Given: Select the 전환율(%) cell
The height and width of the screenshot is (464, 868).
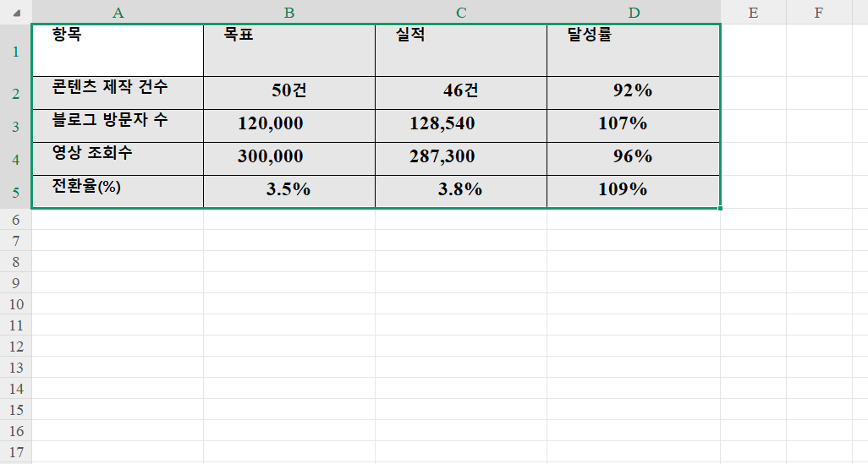Looking at the screenshot, I should pyautogui.click(x=118, y=192).
